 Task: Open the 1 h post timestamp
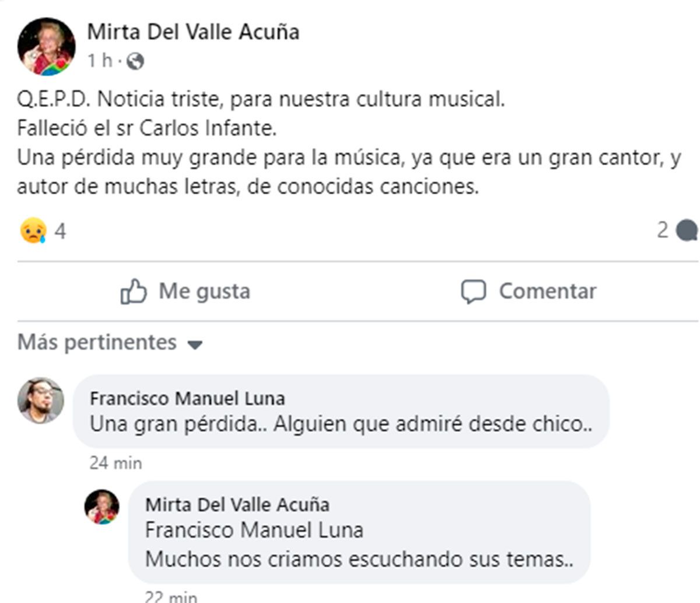tap(99, 61)
